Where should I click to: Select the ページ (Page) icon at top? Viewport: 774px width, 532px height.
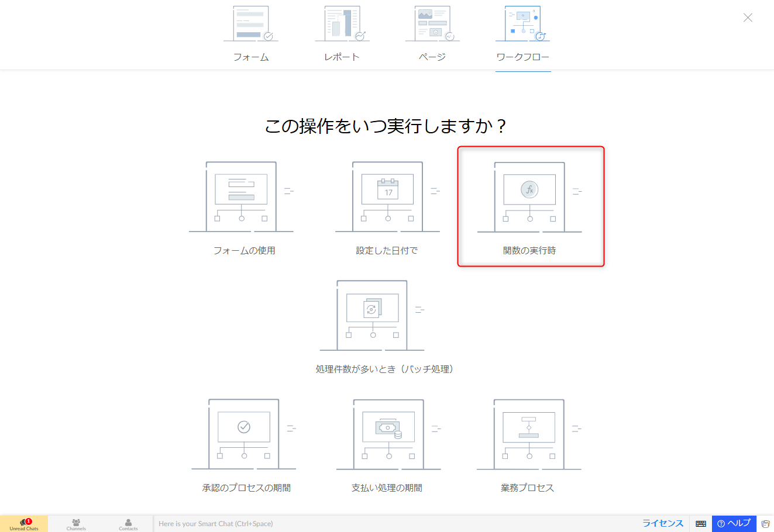432,25
